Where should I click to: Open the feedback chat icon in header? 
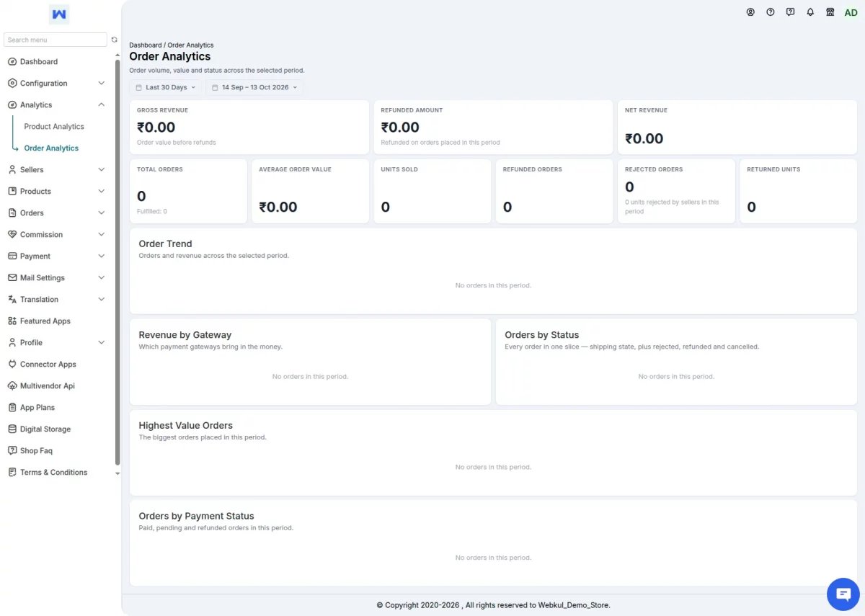click(x=791, y=12)
